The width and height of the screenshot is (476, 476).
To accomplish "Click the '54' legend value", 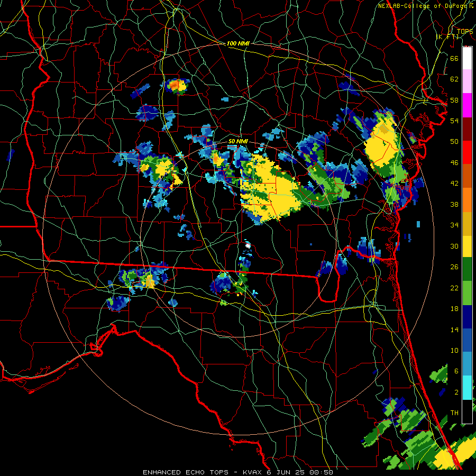I will click(x=454, y=121).
